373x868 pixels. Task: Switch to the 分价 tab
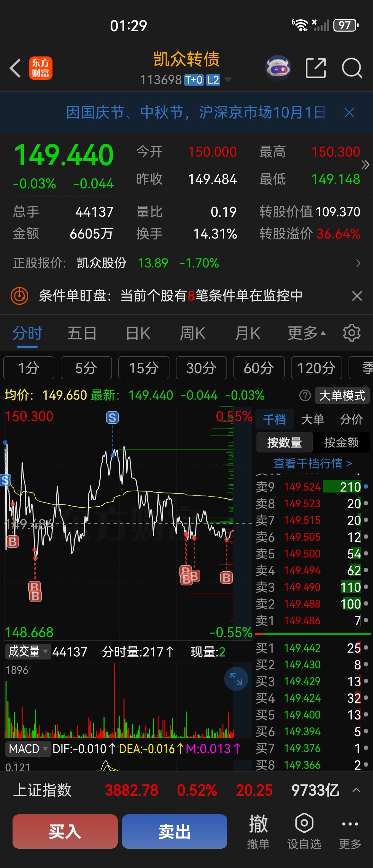pyautogui.click(x=351, y=420)
